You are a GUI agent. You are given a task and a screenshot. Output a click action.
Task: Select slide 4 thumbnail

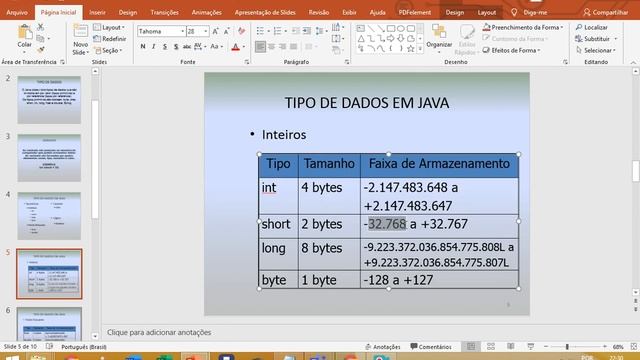[x=49, y=216]
